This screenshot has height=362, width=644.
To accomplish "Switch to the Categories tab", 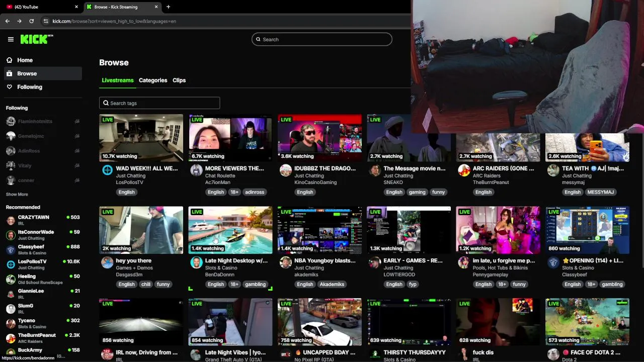I will pos(153,80).
